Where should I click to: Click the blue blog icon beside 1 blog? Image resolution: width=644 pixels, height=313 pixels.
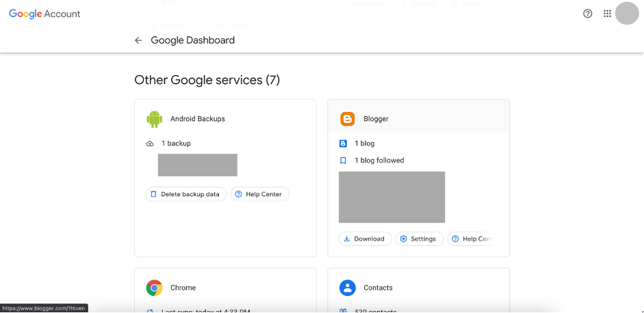tap(343, 144)
